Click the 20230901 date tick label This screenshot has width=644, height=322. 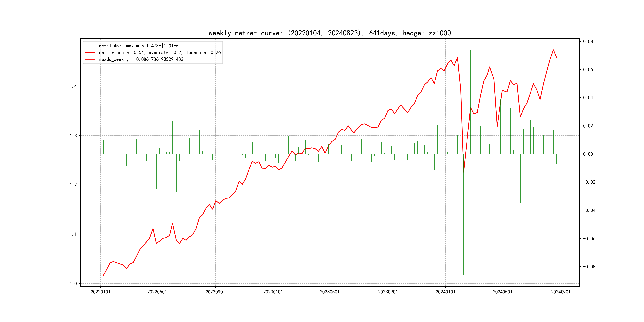pos(388,292)
